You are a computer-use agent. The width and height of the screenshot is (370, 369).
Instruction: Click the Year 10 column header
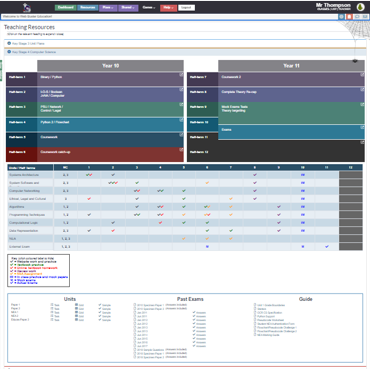[110, 66]
